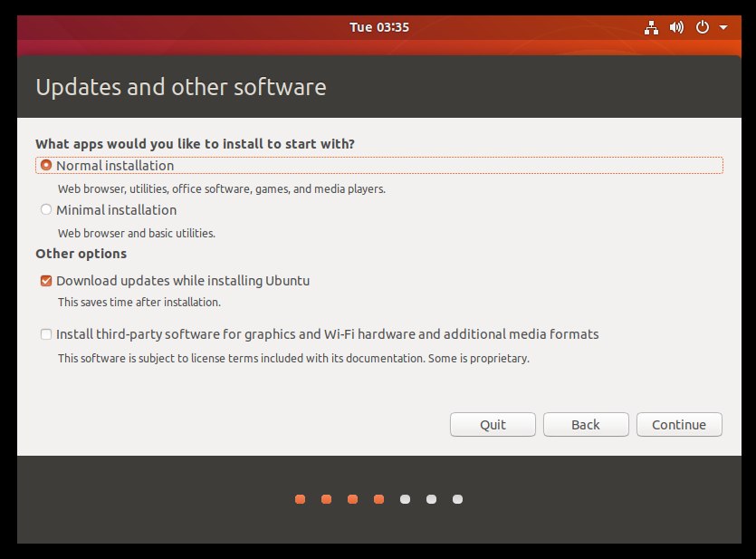The image size is (756, 559).
Task: Click the volume speaker icon
Action: (676, 27)
